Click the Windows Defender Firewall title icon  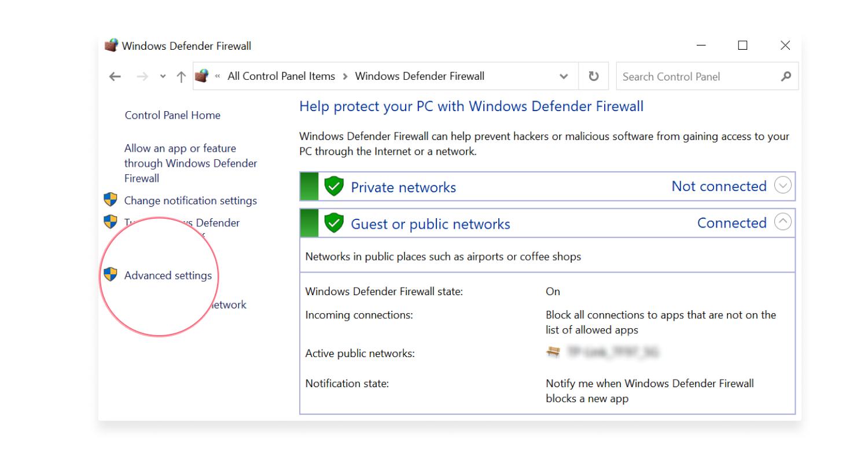pyautogui.click(x=111, y=45)
